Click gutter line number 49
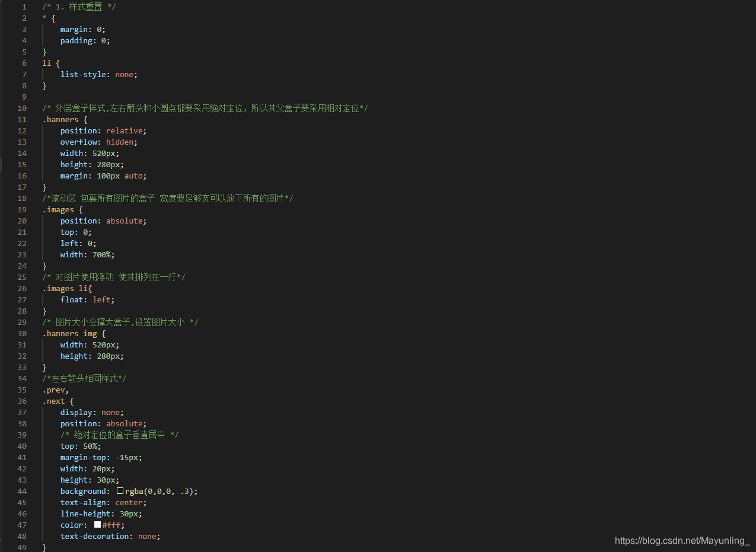The width and height of the screenshot is (756, 552). click(x=22, y=547)
